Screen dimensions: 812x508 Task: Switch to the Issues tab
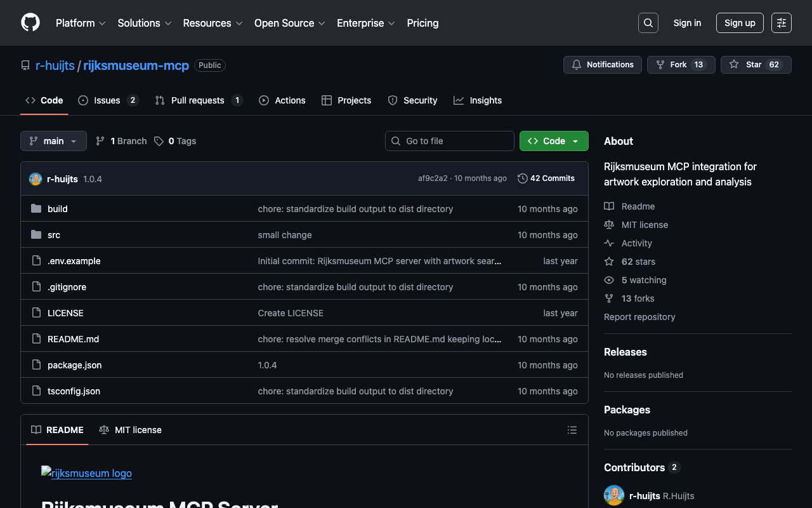point(108,100)
